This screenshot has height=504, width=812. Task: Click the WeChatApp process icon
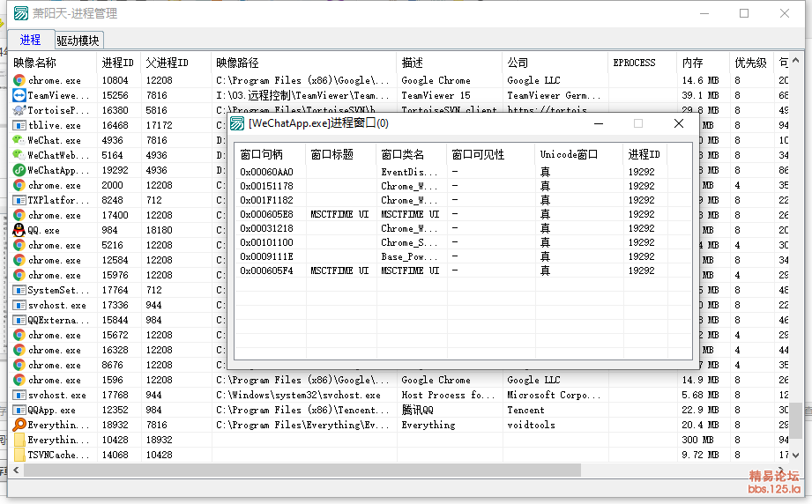[x=19, y=170]
